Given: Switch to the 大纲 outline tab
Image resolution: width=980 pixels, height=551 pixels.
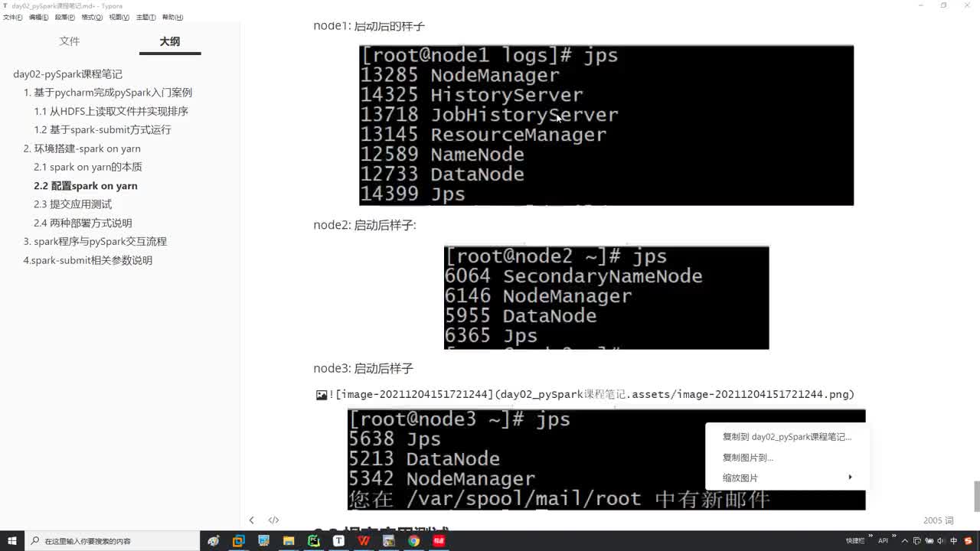Looking at the screenshot, I should click(x=170, y=41).
